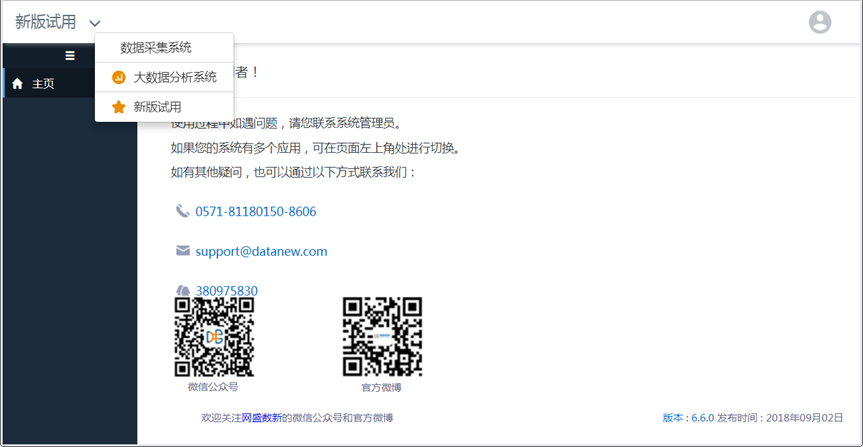Open the user avatar account menu

click(x=819, y=22)
